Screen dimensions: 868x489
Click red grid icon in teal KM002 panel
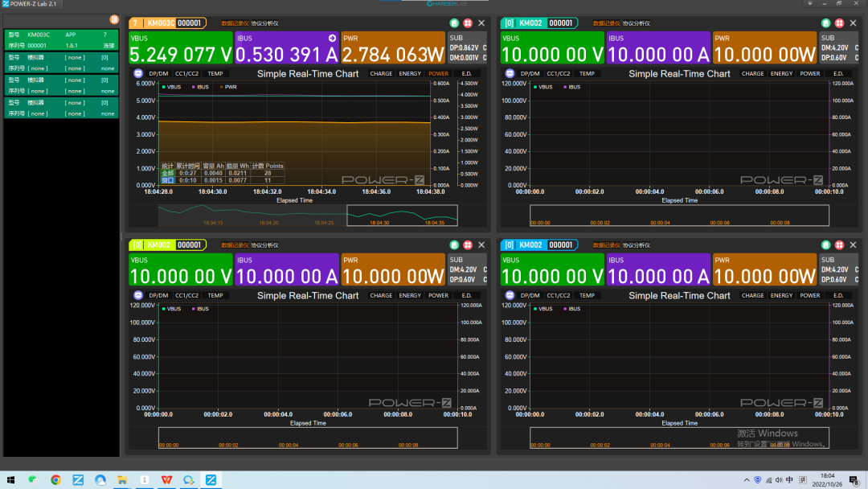coord(839,23)
